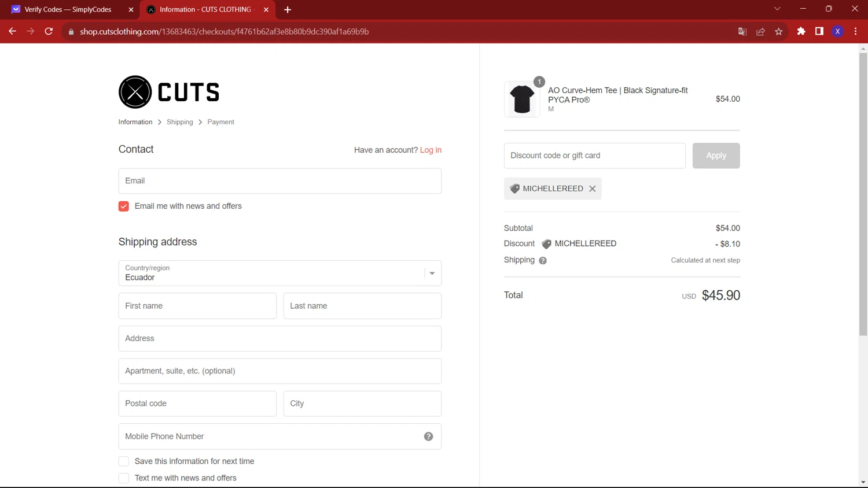Click the scrollbar down arrow
The image size is (868, 488).
click(x=863, y=482)
